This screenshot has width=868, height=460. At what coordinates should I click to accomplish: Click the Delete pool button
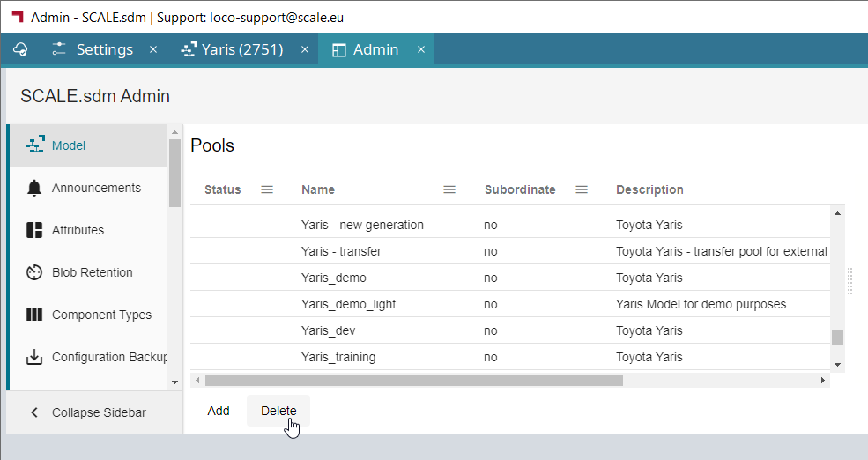coord(278,411)
